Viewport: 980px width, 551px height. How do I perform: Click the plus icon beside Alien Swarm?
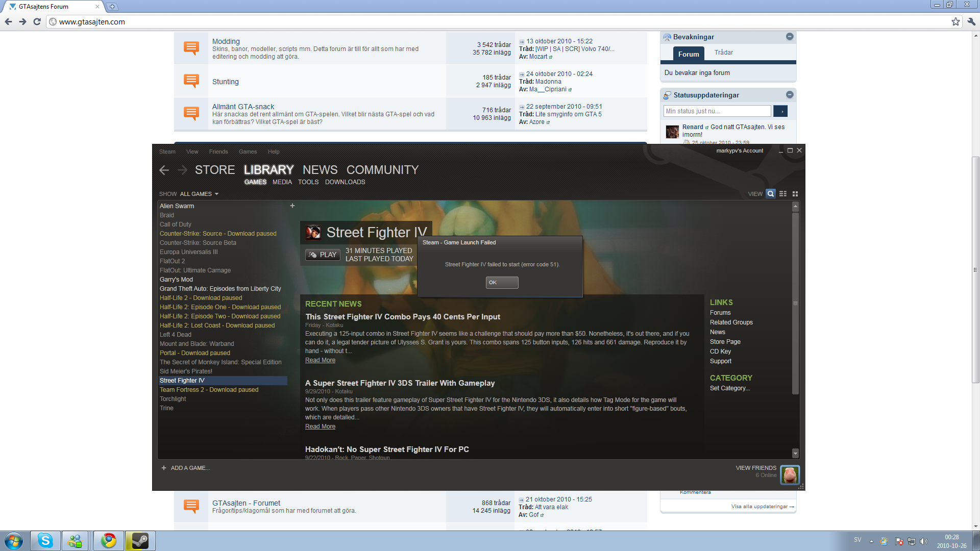[292, 206]
